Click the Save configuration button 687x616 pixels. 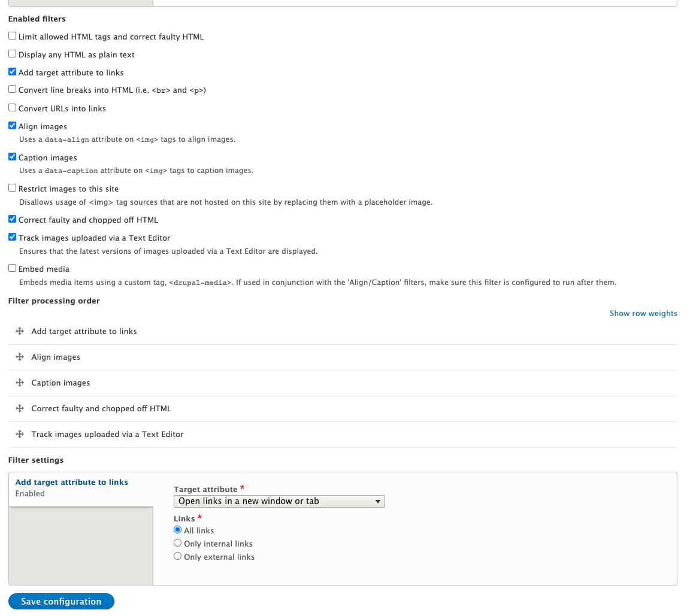pyautogui.click(x=60, y=601)
